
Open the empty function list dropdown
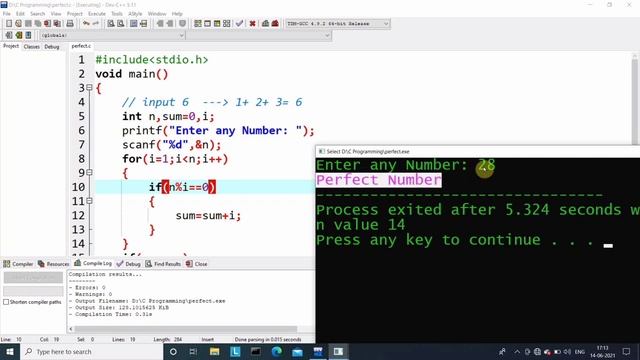[259, 36]
